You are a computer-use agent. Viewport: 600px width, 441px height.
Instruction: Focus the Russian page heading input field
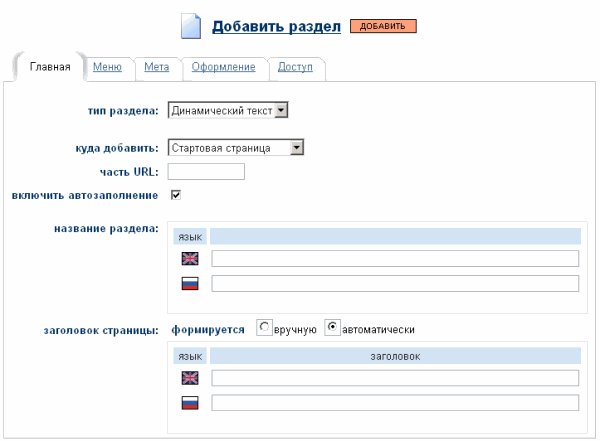(395, 402)
